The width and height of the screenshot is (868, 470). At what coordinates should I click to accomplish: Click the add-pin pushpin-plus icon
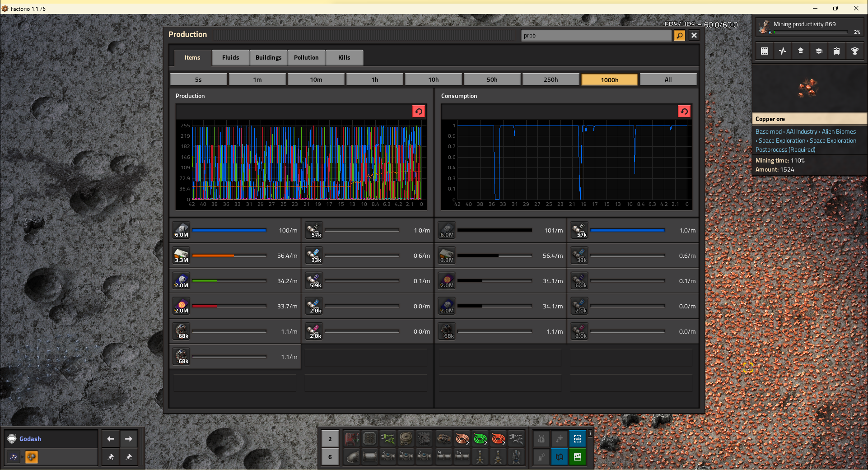(x=111, y=457)
